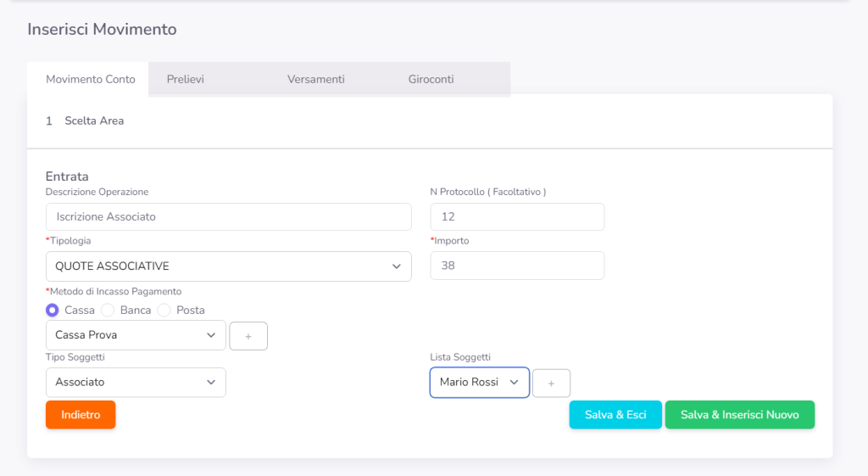Click the N Protocollo input field
This screenshot has width=868, height=476.
[517, 217]
